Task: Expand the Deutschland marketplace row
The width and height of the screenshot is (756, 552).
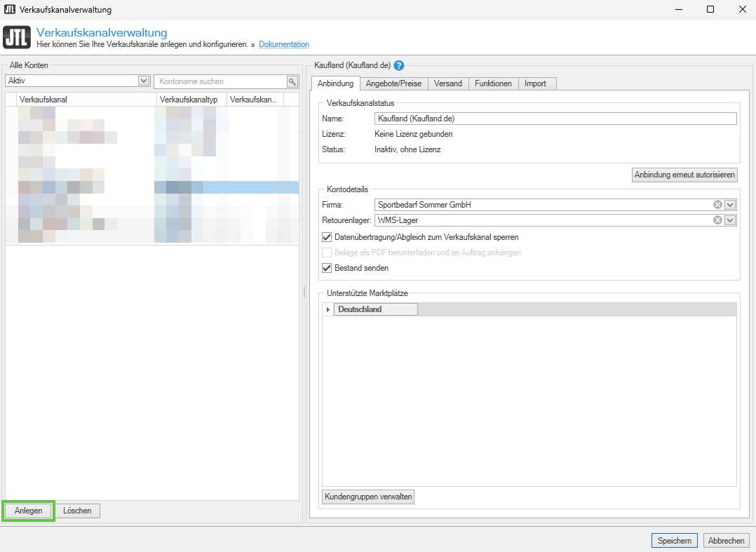Action: click(x=328, y=309)
